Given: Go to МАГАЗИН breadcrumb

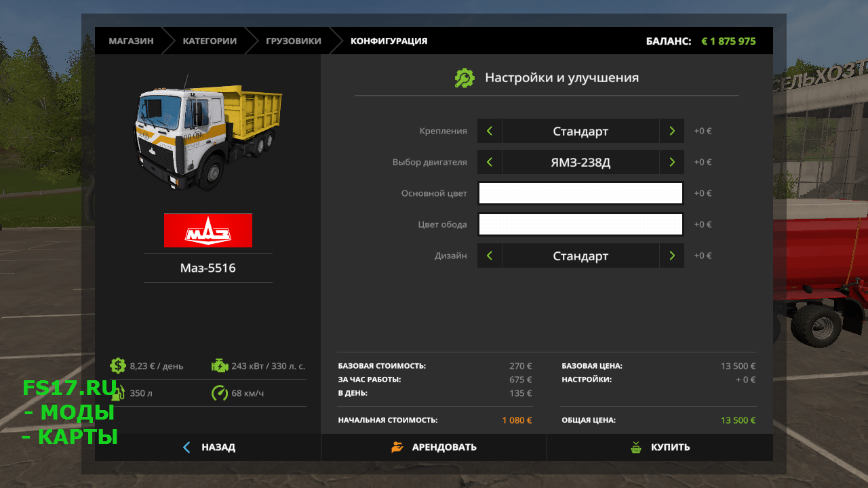Looking at the screenshot, I should [131, 41].
